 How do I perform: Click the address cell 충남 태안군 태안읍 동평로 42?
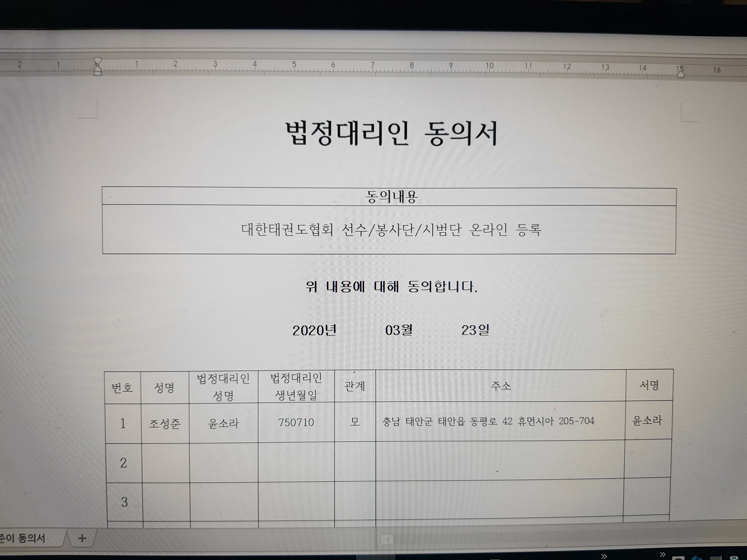(x=500, y=421)
